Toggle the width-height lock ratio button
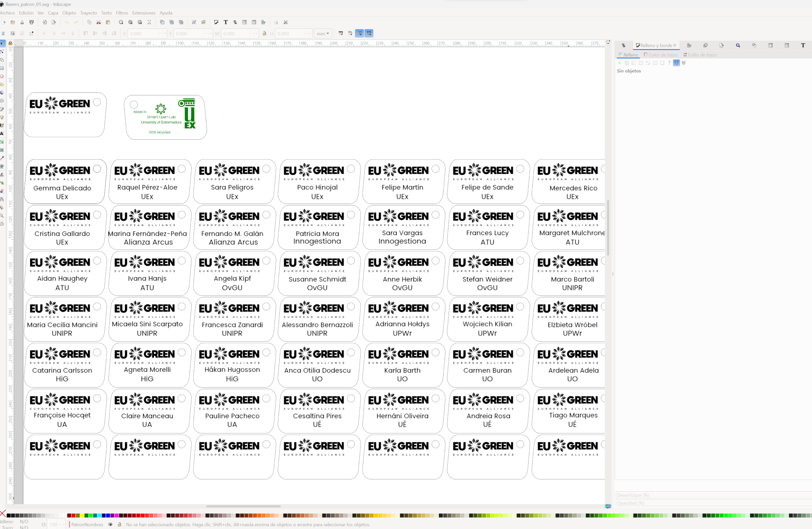812x529 pixels. click(264, 34)
